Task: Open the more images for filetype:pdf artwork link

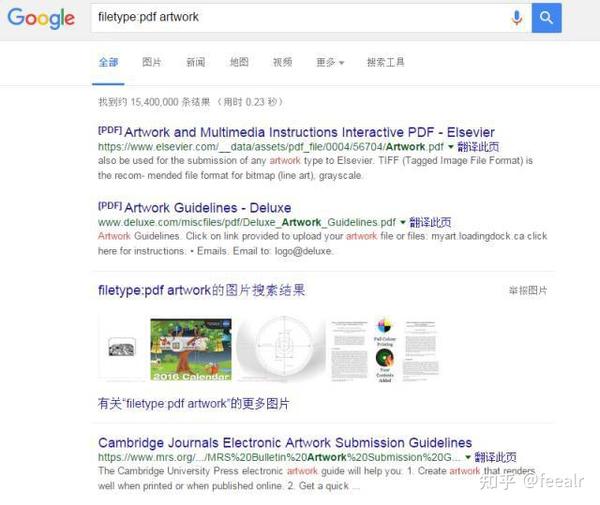Action: tap(194, 403)
